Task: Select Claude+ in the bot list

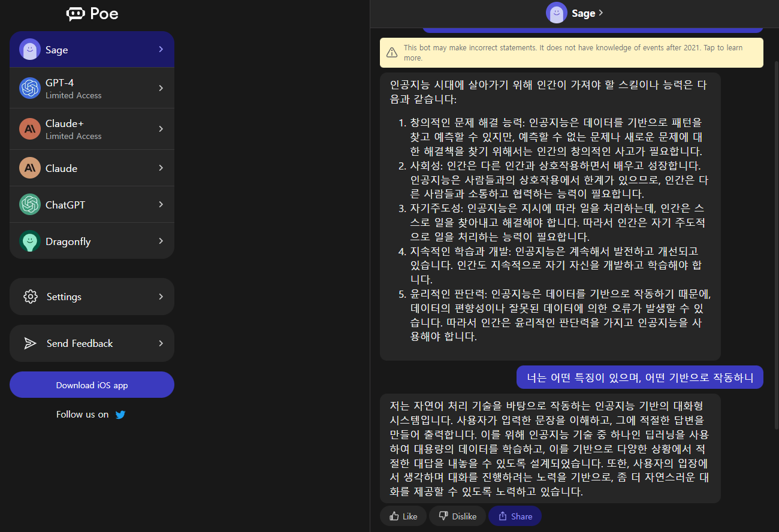Action: click(x=92, y=129)
